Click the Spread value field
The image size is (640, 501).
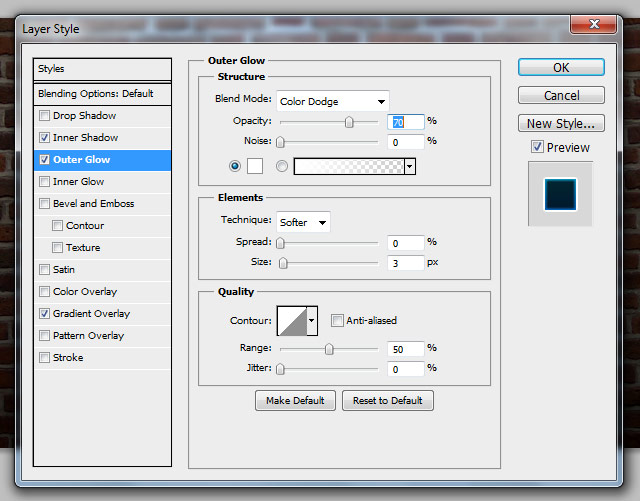point(406,243)
